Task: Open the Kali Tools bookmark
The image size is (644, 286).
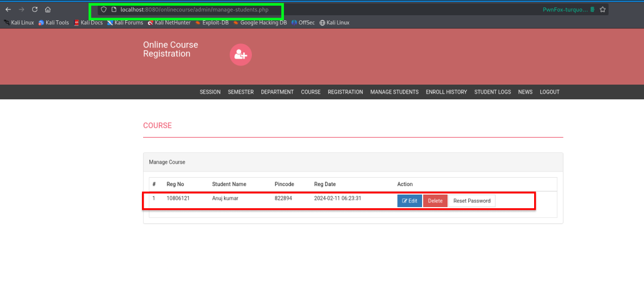Action: pyautogui.click(x=54, y=23)
